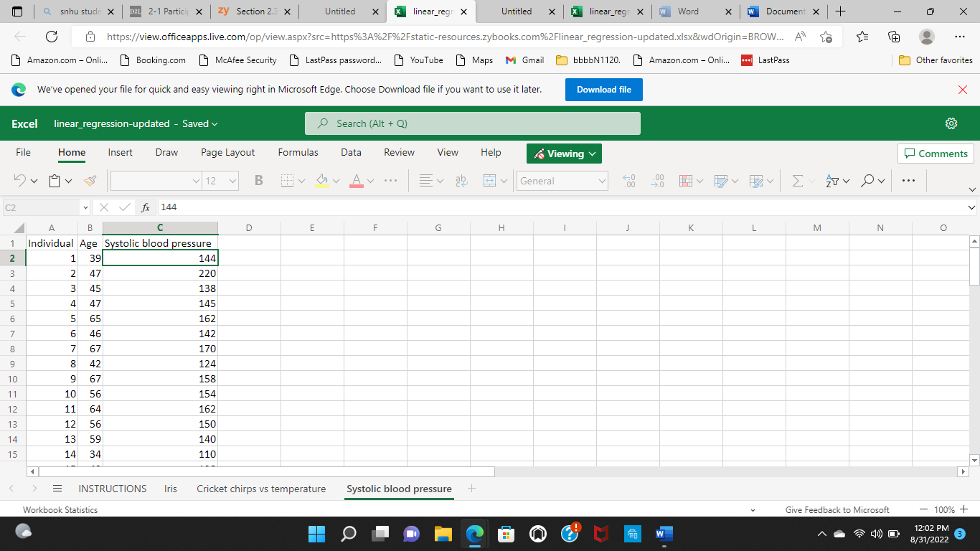Open the Viewing mode dropdown
The width and height of the screenshot is (980, 551).
[564, 154]
